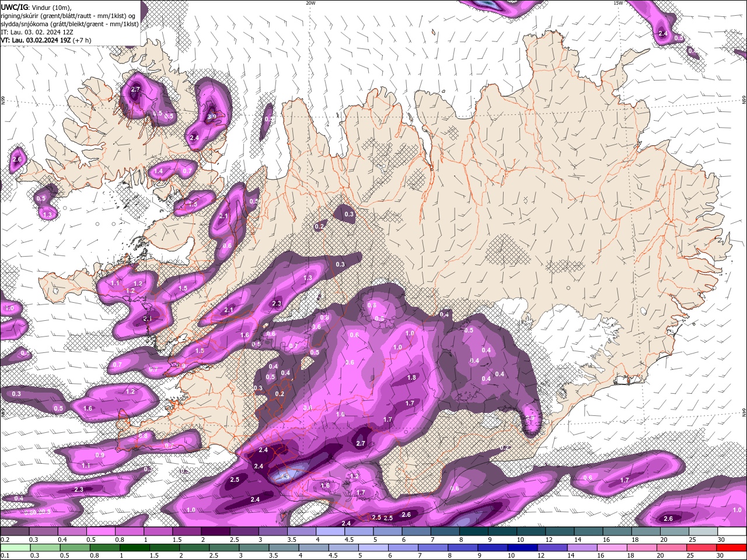Click the "1.8" precipitation value on the map
Image resolution: width=747 pixels, height=560 pixels.
411,377
